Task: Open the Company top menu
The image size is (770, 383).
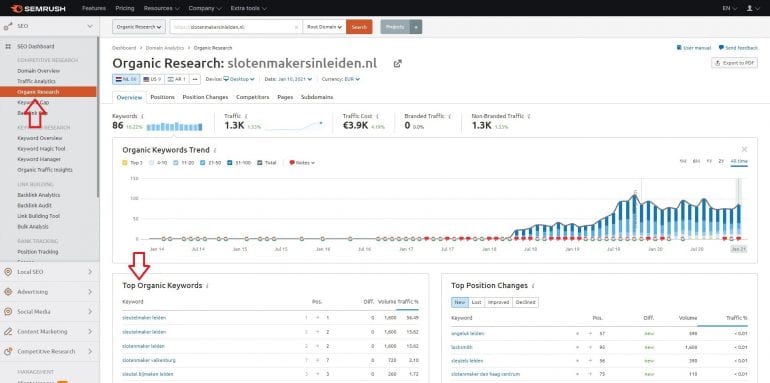Action: click(x=205, y=8)
